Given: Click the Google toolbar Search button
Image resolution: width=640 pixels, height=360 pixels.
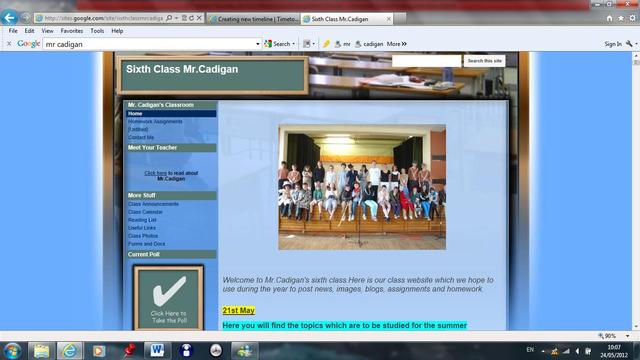Looking at the screenshot, I should 278,44.
